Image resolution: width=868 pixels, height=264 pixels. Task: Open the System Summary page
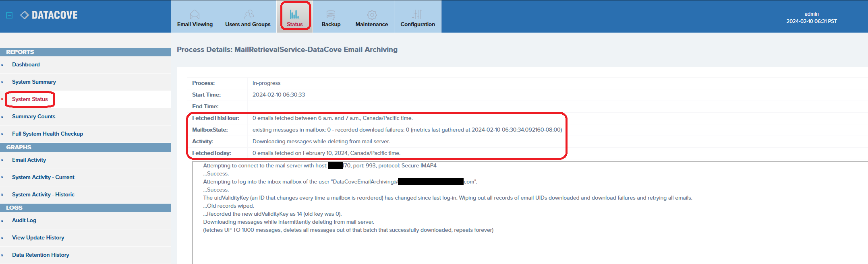(34, 82)
